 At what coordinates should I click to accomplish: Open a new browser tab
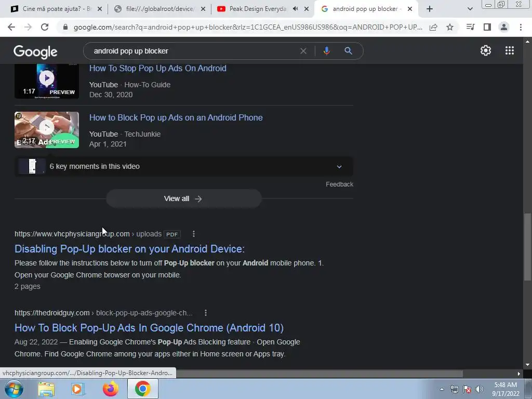[430, 9]
